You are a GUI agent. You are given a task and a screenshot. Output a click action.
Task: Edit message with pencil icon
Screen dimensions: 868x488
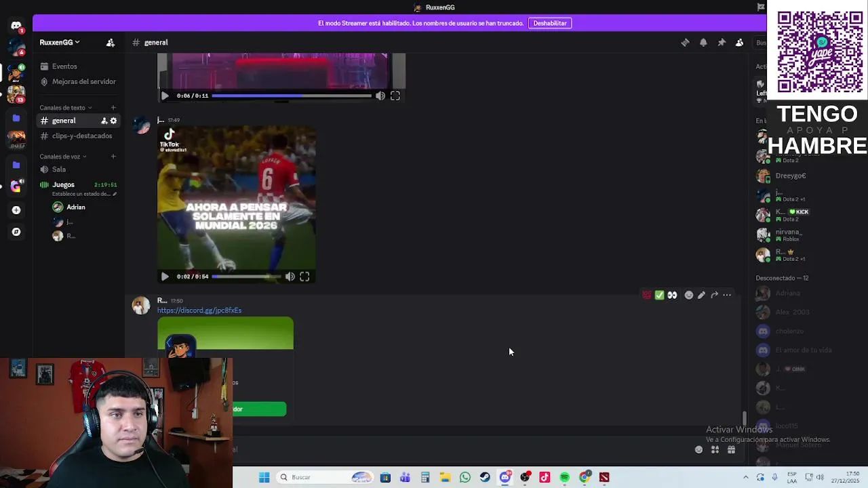tap(701, 295)
